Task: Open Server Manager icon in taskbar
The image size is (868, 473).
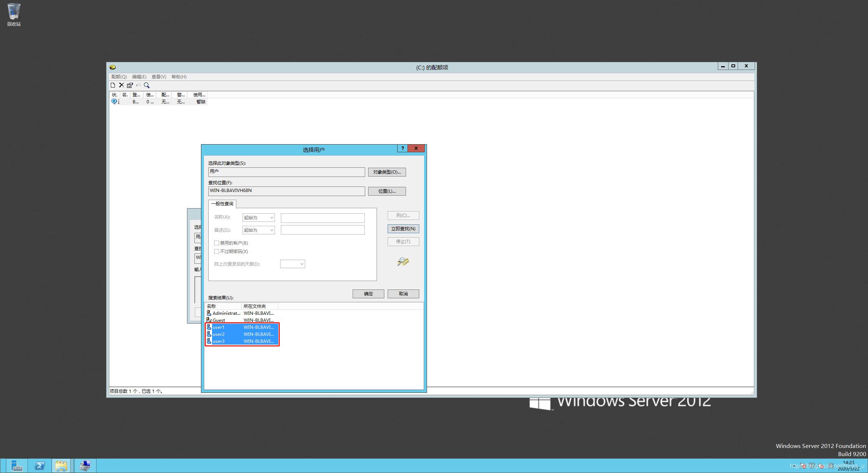Action: [x=17, y=466]
